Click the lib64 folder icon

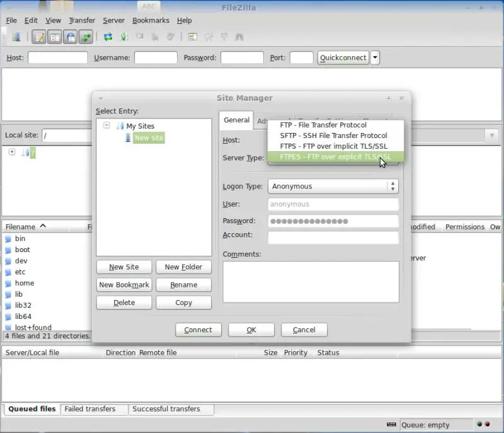[x=8, y=317]
